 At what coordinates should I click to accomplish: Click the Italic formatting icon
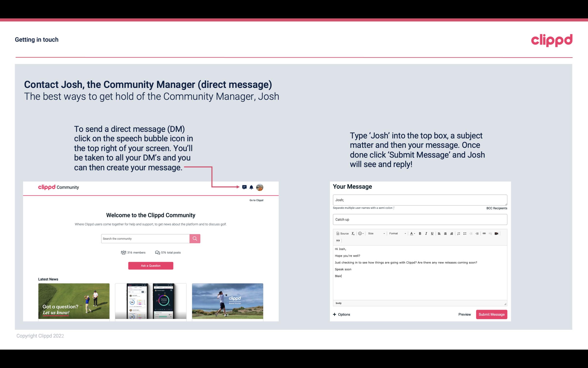tap(426, 233)
